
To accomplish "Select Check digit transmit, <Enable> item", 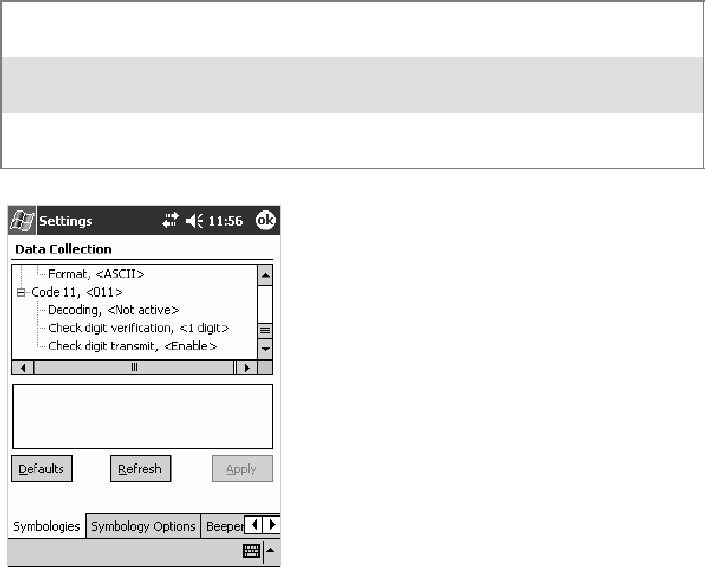I will point(133,346).
